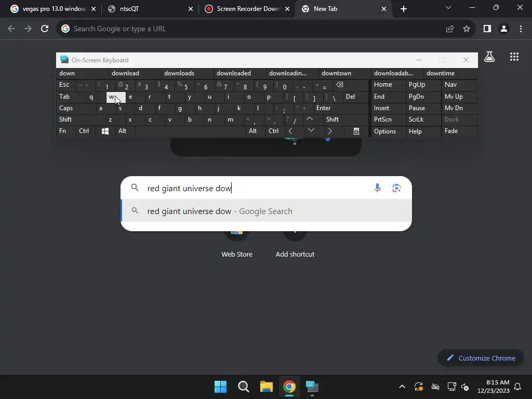Open the clock and date in taskbar
The width and height of the screenshot is (532, 399).
(494, 387)
